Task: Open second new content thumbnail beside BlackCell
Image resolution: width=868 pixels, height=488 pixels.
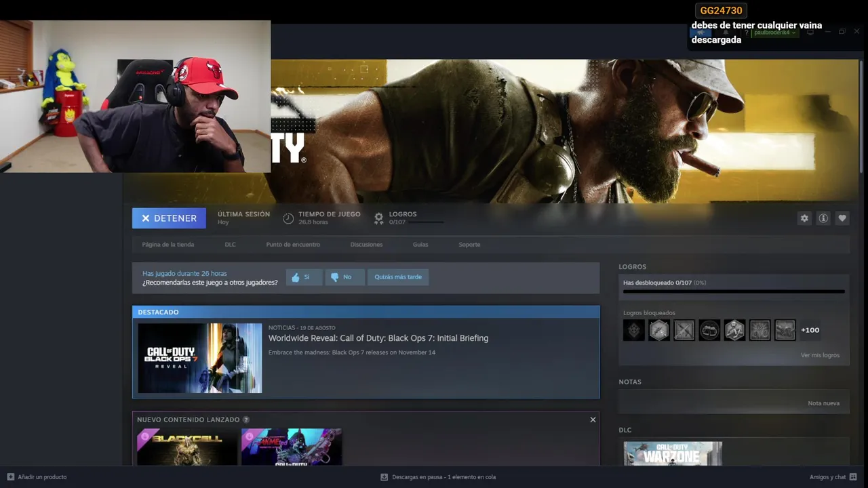Action: pyautogui.click(x=292, y=446)
